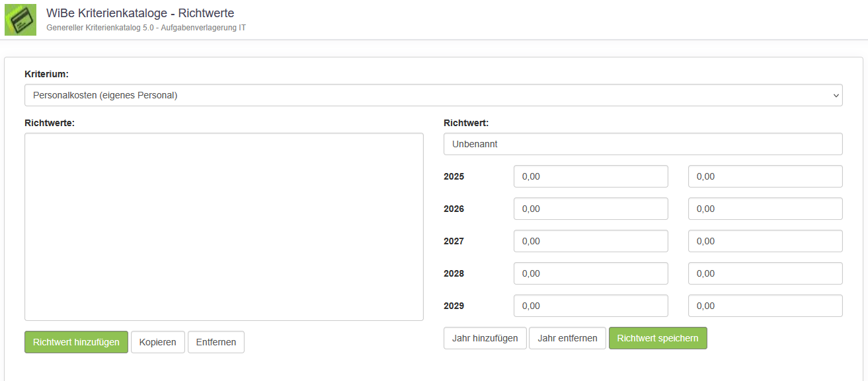Select the second 2026 value field
868x381 pixels.
click(765, 209)
